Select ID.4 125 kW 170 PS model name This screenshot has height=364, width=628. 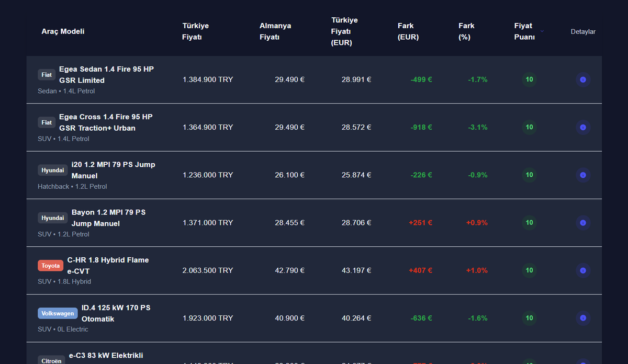116,313
